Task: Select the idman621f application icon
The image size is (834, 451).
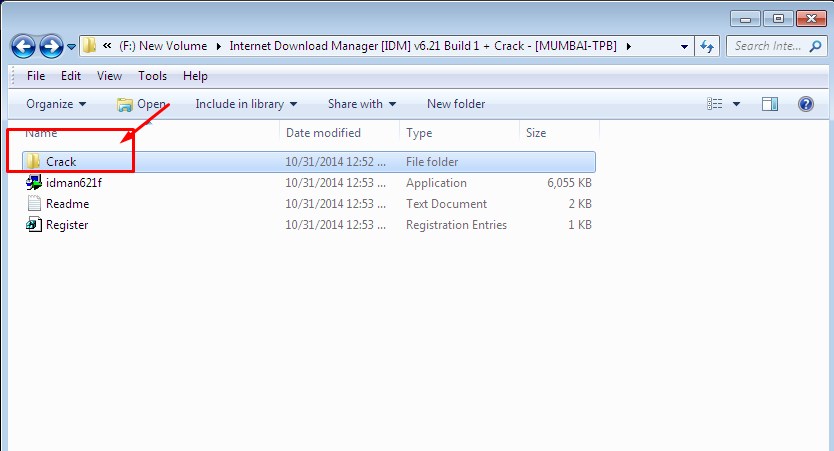Action: [34, 182]
